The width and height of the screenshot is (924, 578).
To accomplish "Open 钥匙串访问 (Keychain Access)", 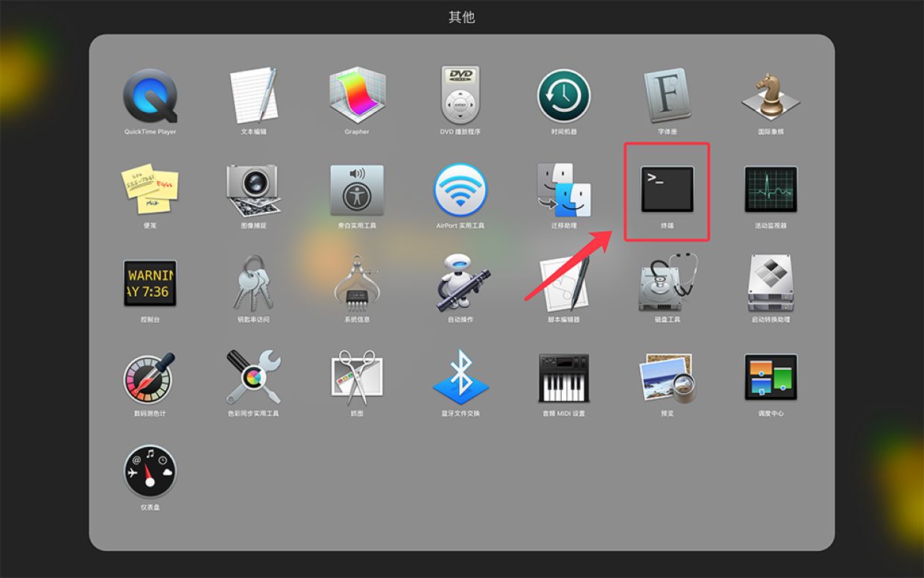I will pos(253,283).
